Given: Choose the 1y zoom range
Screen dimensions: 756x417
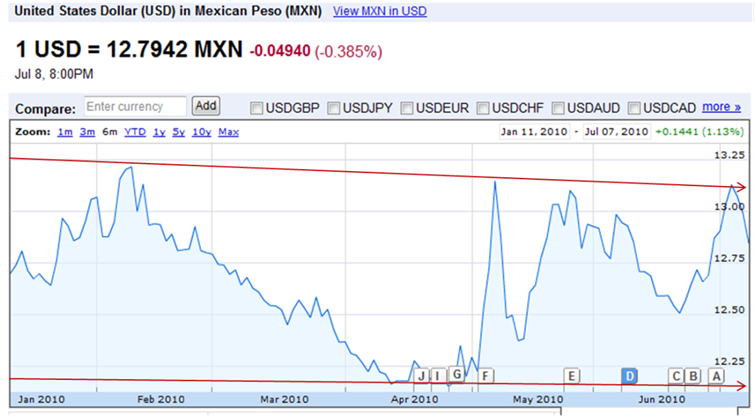Looking at the screenshot, I should click(159, 132).
